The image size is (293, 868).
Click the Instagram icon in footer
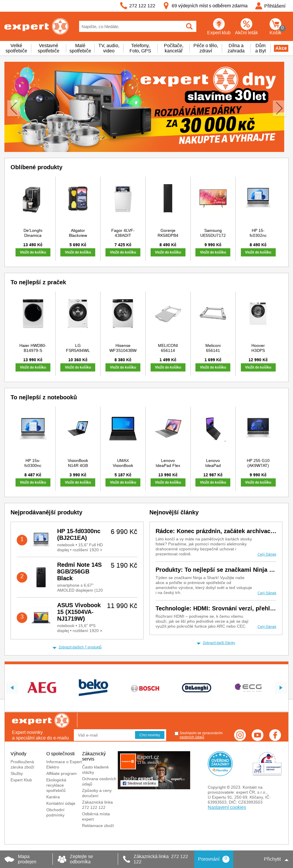point(240,735)
